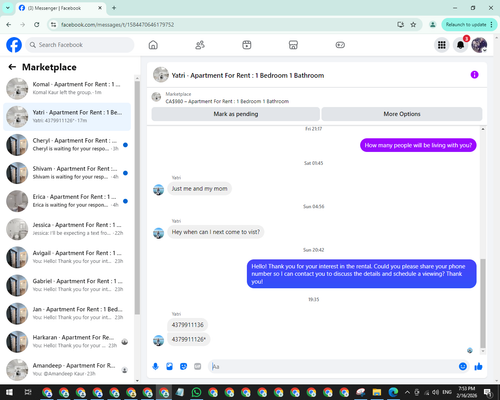500x400 pixels.
Task: Open Shivam apartment conversation
Action: (67, 173)
